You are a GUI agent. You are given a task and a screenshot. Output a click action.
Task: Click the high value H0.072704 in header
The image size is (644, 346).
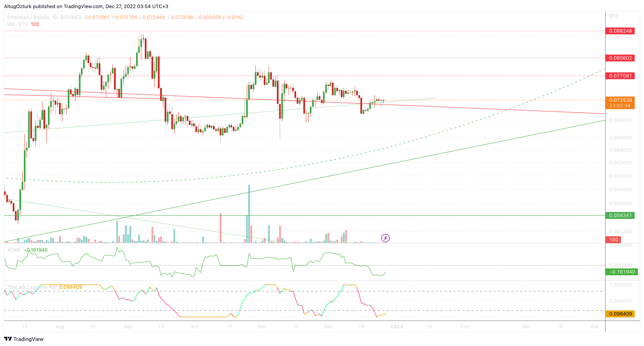[125, 17]
